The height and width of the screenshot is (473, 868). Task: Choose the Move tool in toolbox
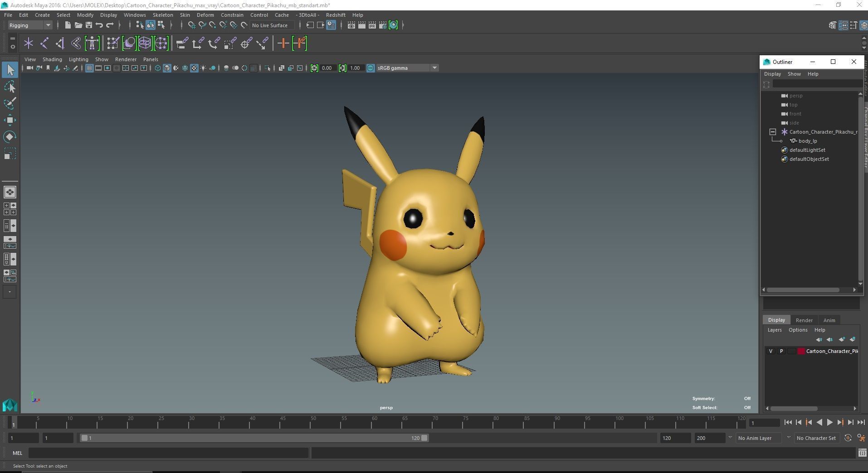click(x=10, y=120)
